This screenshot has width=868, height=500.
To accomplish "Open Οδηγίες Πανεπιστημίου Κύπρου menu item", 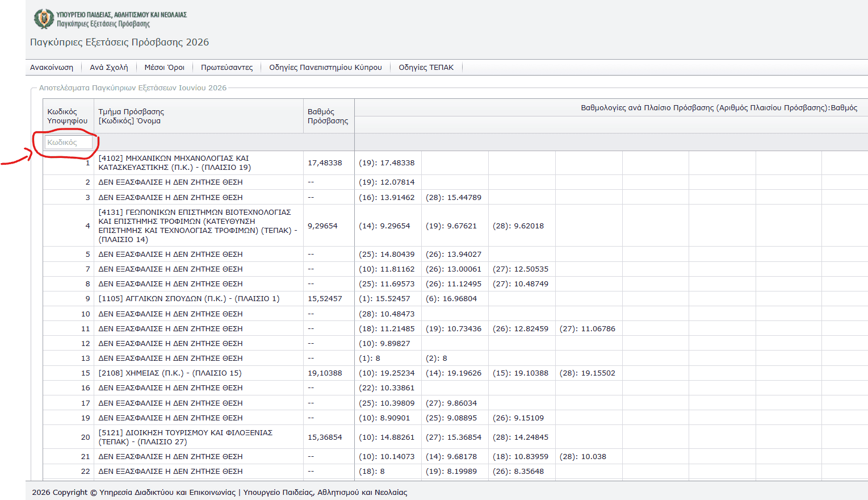I will 325,67.
